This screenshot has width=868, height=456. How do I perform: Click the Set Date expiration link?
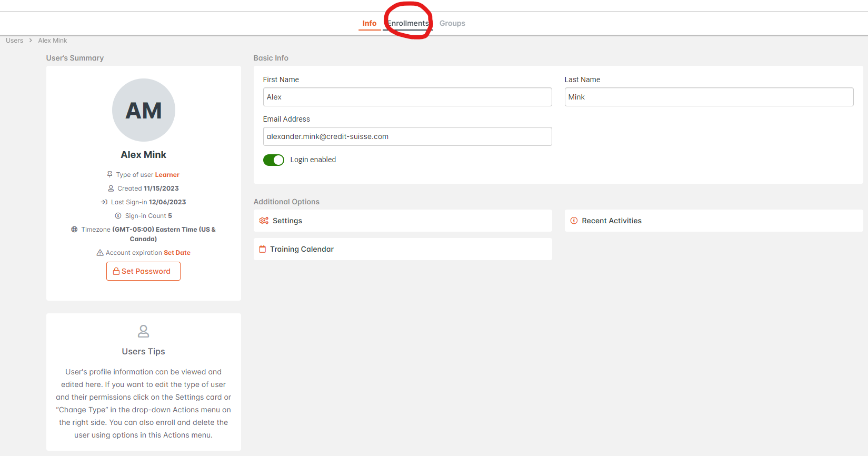(177, 253)
